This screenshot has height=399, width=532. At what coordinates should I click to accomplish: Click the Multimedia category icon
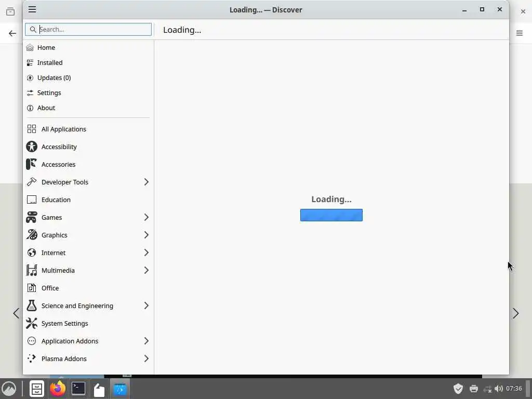pyautogui.click(x=32, y=270)
